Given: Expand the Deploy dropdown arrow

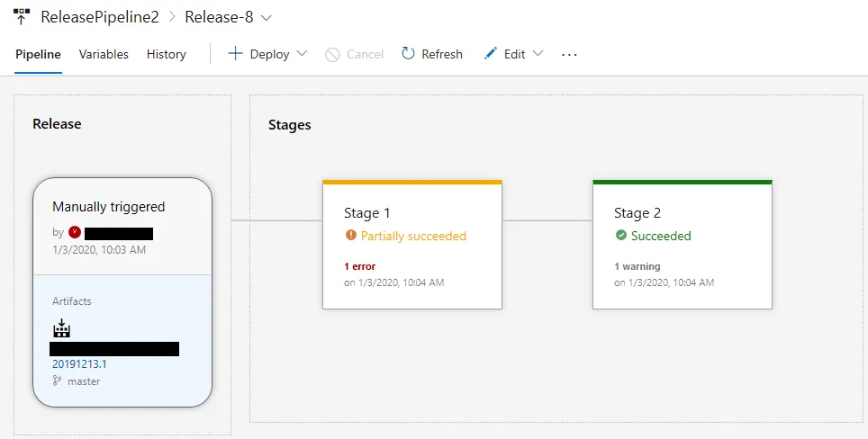Looking at the screenshot, I should pos(303,54).
